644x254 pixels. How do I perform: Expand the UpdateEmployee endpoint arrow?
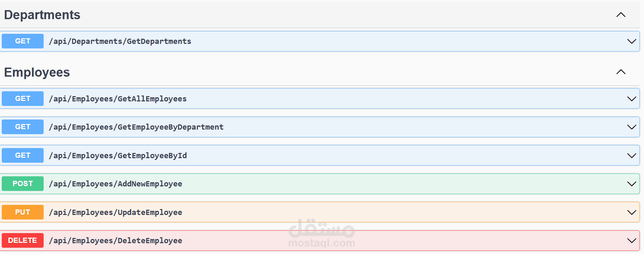point(631,212)
